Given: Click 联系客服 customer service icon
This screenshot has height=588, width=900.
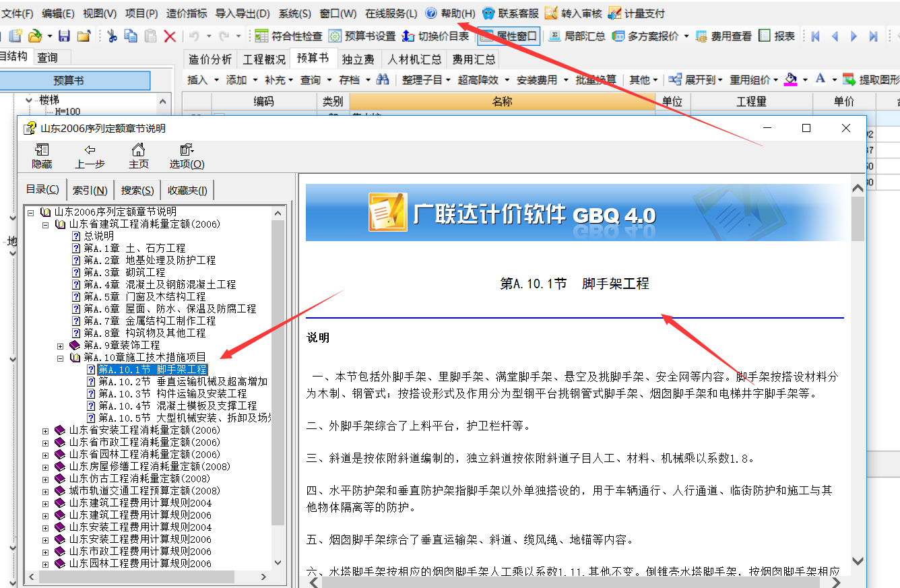Looking at the screenshot, I should coord(511,13).
